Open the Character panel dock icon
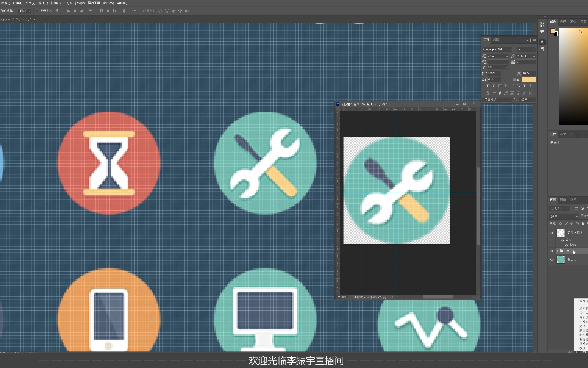Image resolution: width=588 pixels, height=368 pixels. point(542,42)
